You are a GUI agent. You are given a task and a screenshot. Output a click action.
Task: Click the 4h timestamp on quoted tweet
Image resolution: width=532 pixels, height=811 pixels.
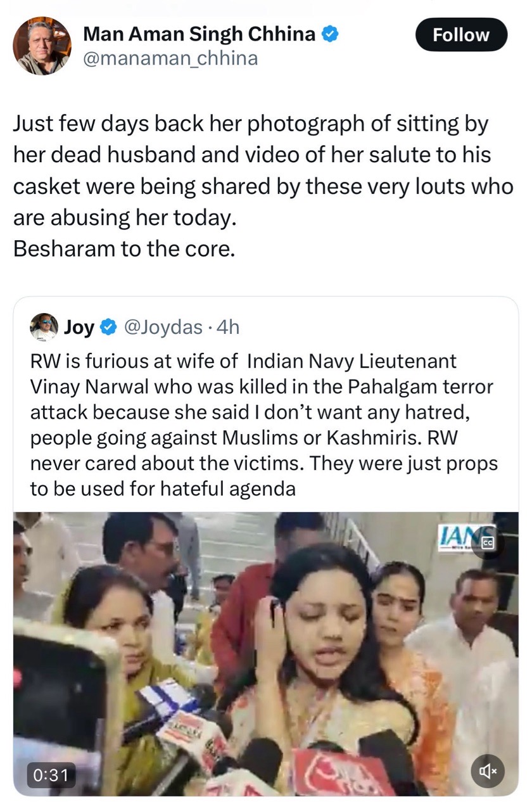pos(228,328)
